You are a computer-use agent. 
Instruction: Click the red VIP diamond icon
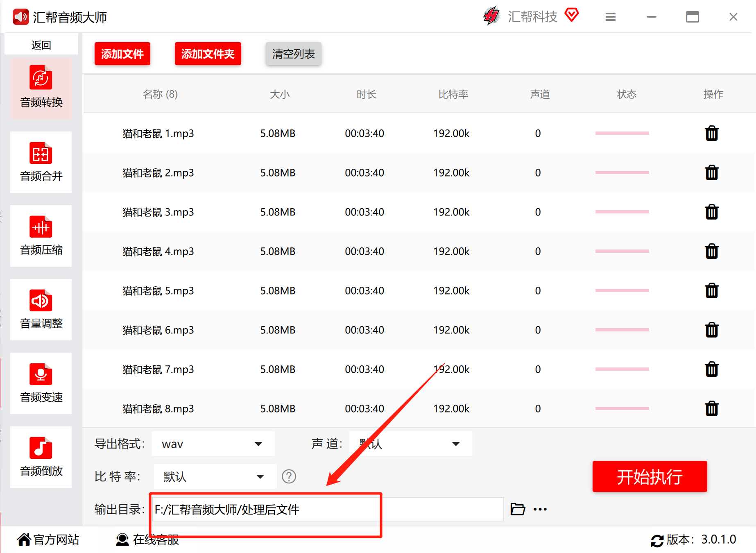(572, 15)
